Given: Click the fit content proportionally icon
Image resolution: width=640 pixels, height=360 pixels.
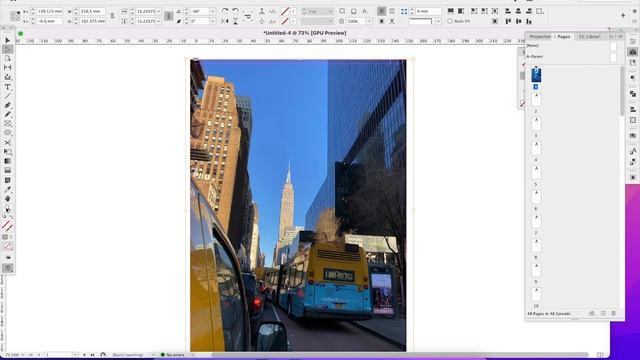Looking at the screenshot, I should (461, 11).
